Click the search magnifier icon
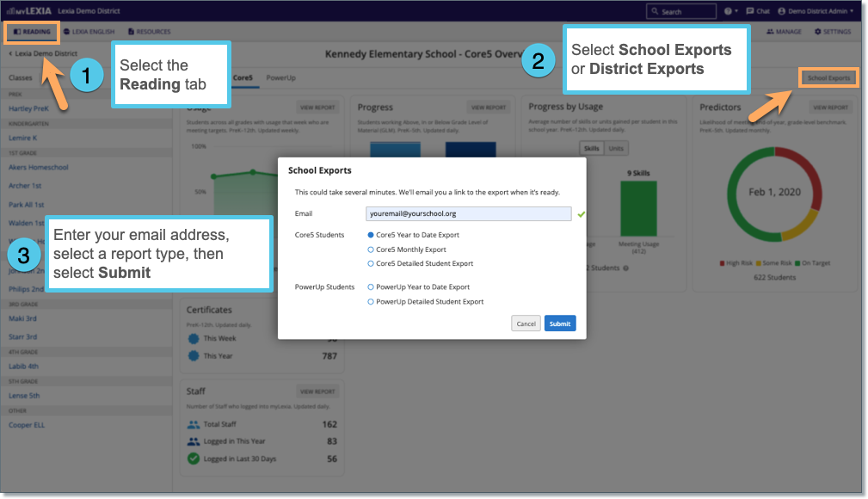868x499 pixels. tap(655, 11)
